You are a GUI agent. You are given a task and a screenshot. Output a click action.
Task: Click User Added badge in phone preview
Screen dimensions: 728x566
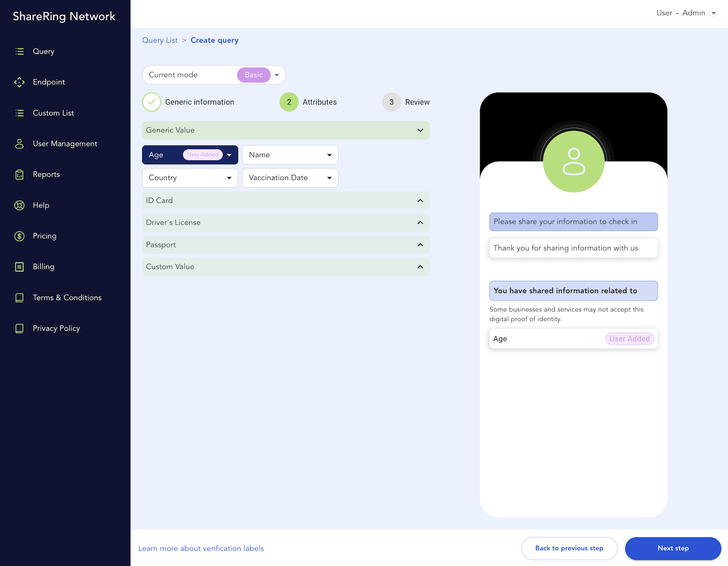630,339
